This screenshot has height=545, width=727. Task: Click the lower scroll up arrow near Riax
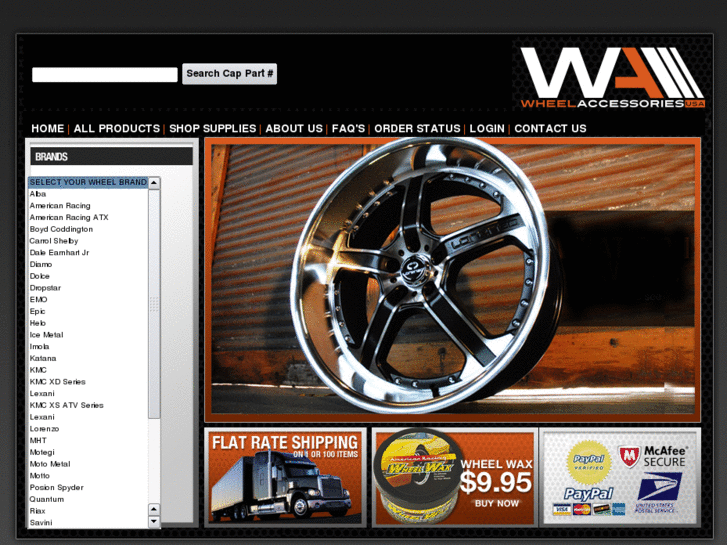tap(154, 509)
